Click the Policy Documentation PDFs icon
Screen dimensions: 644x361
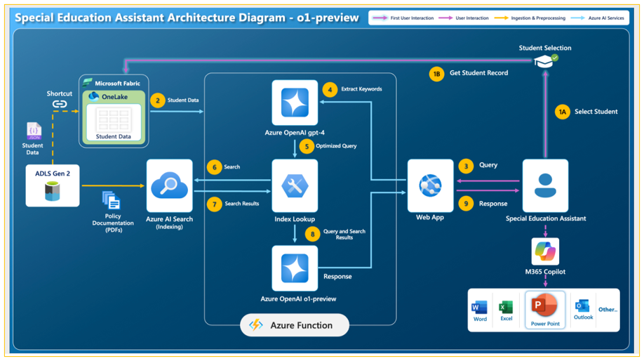(111, 201)
